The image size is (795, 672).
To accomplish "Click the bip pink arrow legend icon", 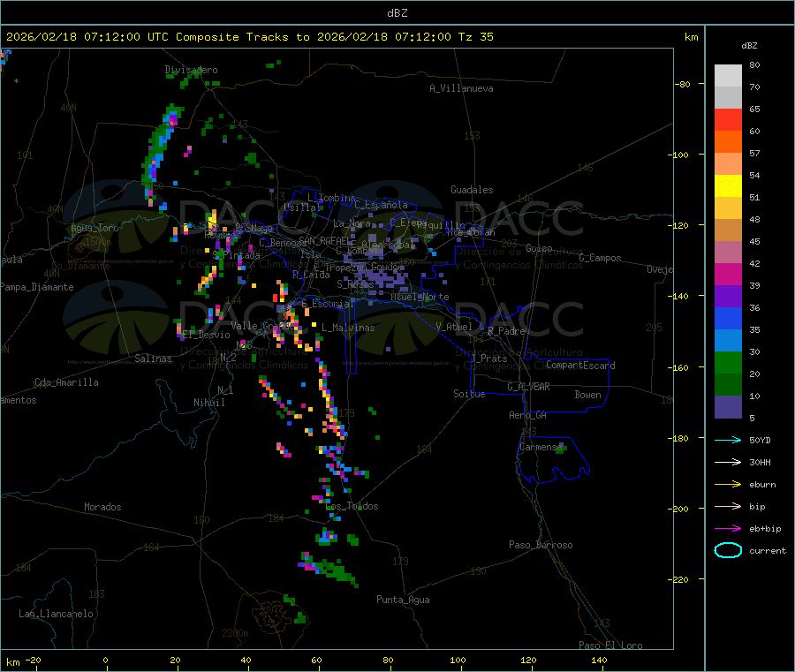I will (x=728, y=506).
